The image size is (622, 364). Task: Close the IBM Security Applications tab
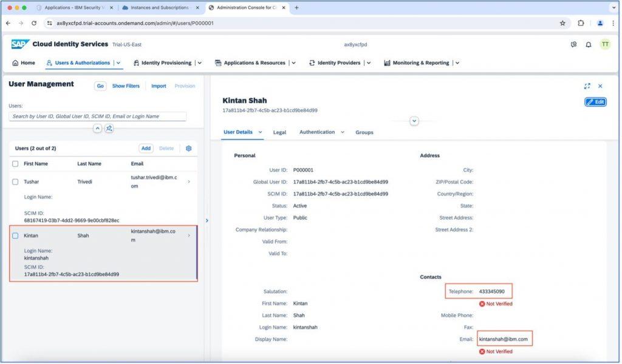(x=111, y=7)
